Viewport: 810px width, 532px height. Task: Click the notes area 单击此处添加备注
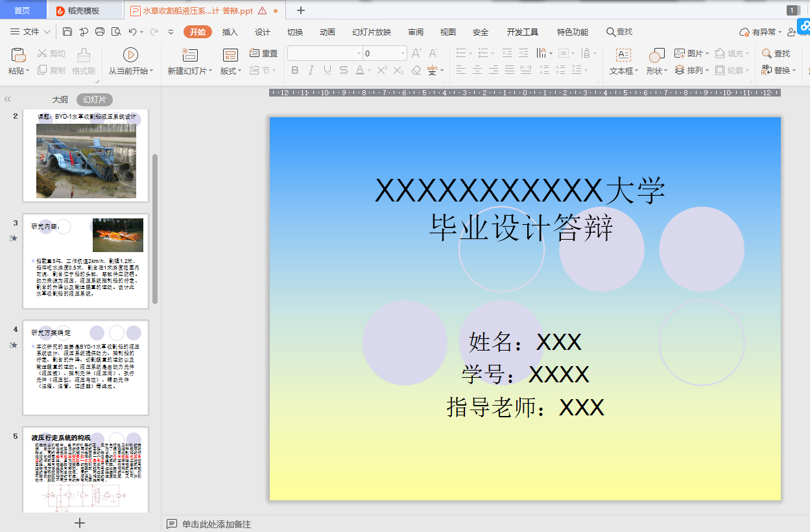217,524
